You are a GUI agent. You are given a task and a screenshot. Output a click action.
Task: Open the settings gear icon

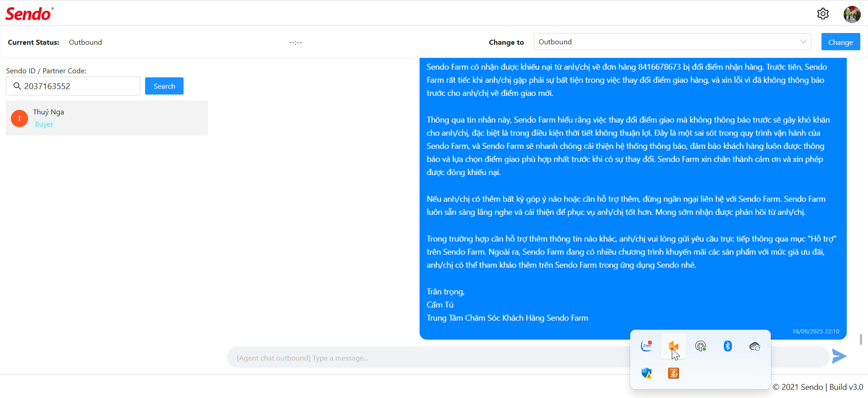[823, 14]
